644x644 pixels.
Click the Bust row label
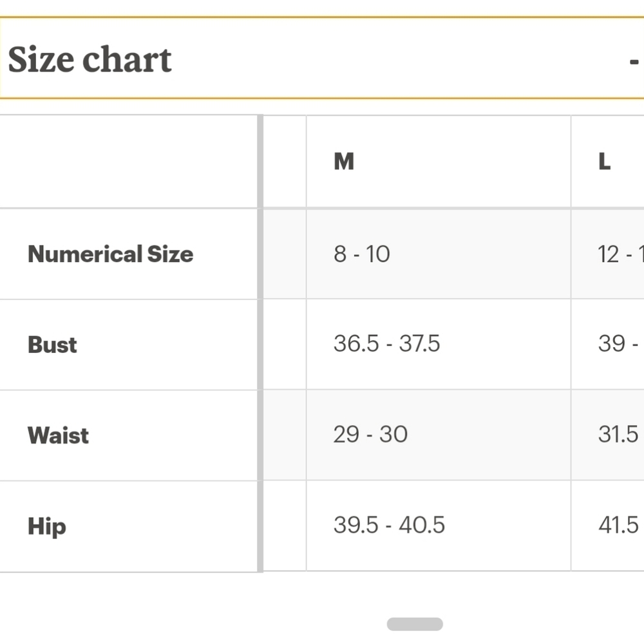[52, 344]
